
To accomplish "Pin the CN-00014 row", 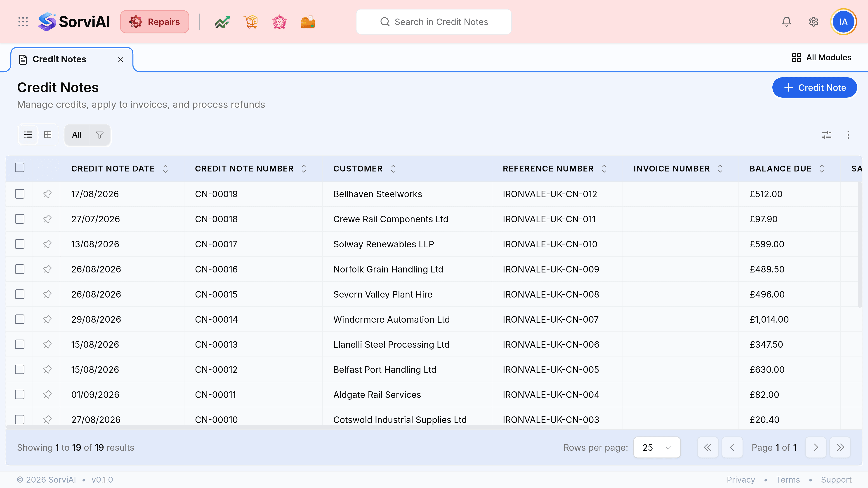I will pyautogui.click(x=47, y=319).
